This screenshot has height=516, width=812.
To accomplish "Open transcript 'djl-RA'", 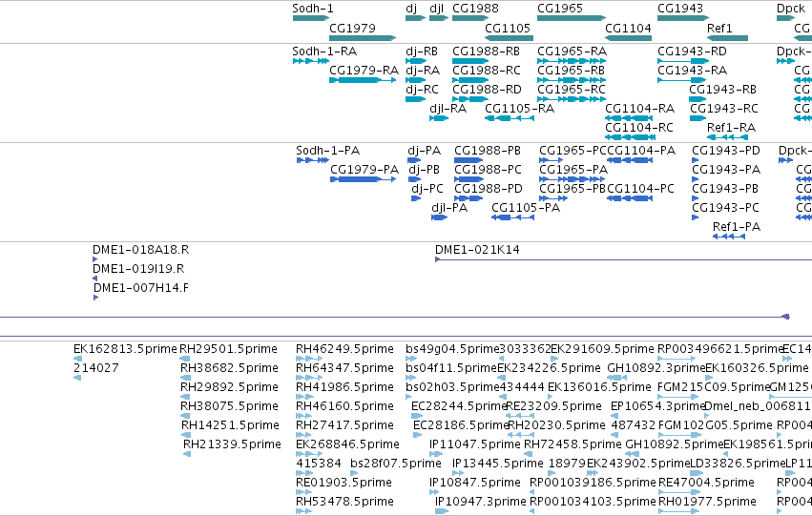I will pyautogui.click(x=448, y=109).
